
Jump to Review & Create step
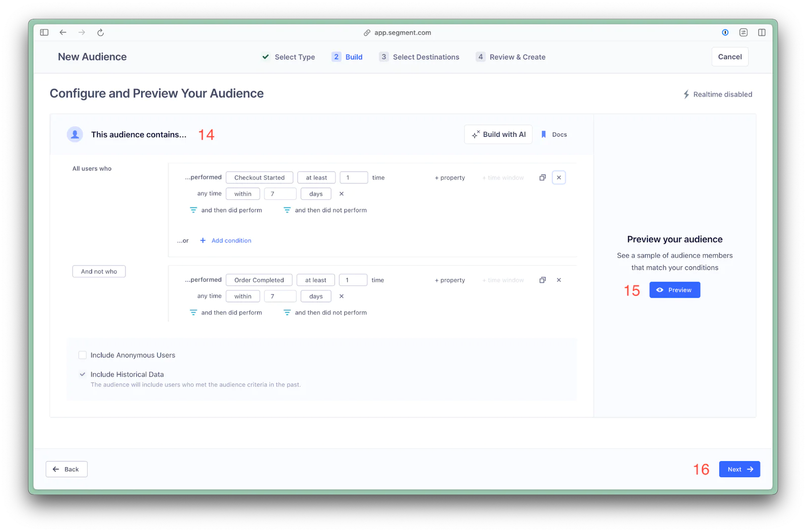(x=511, y=57)
